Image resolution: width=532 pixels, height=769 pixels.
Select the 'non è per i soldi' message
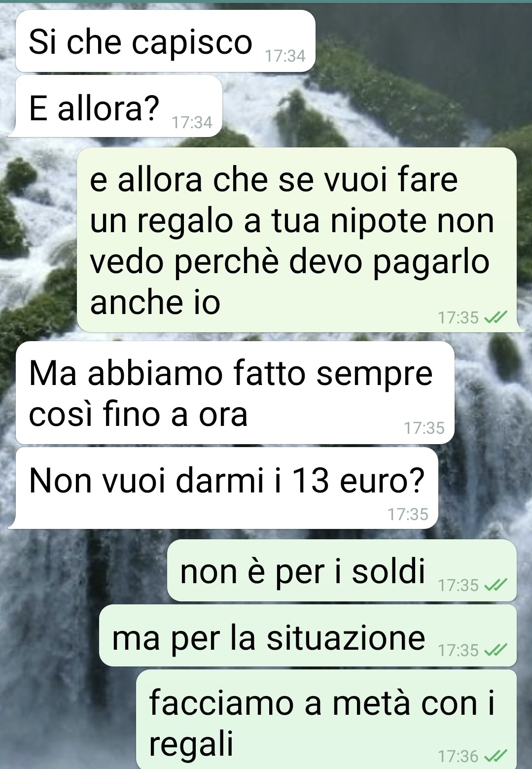[342, 570]
